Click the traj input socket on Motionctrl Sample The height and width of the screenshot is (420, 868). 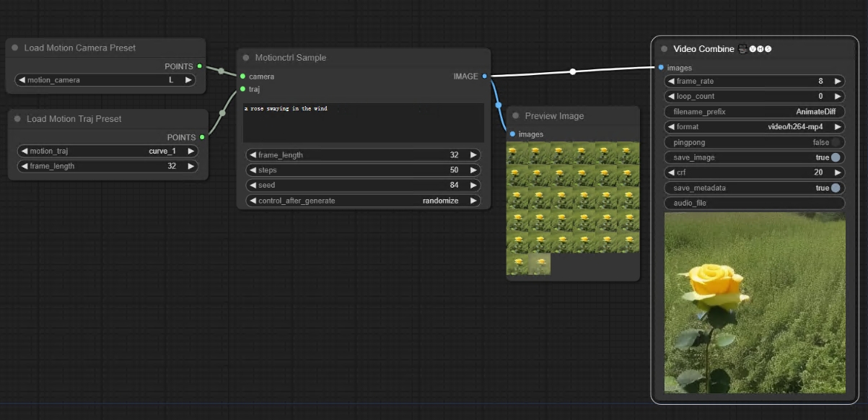tap(242, 89)
